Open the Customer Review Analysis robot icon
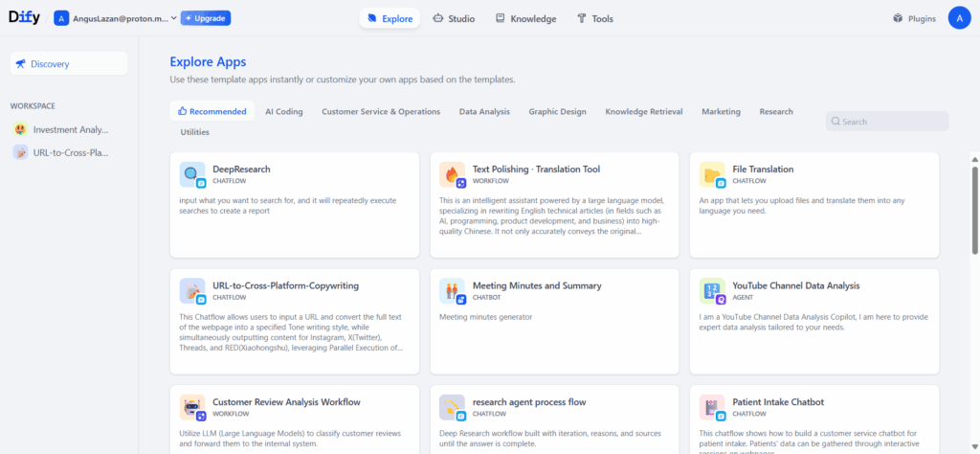The height and width of the screenshot is (454, 980). pos(192,407)
